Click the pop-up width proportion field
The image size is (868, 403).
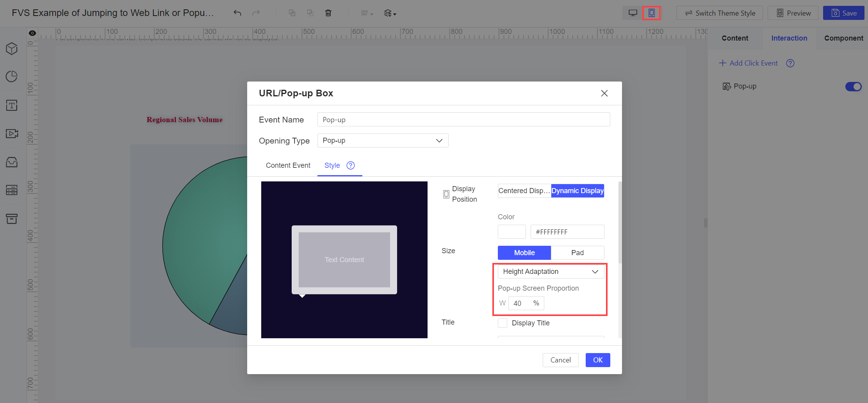(526, 304)
